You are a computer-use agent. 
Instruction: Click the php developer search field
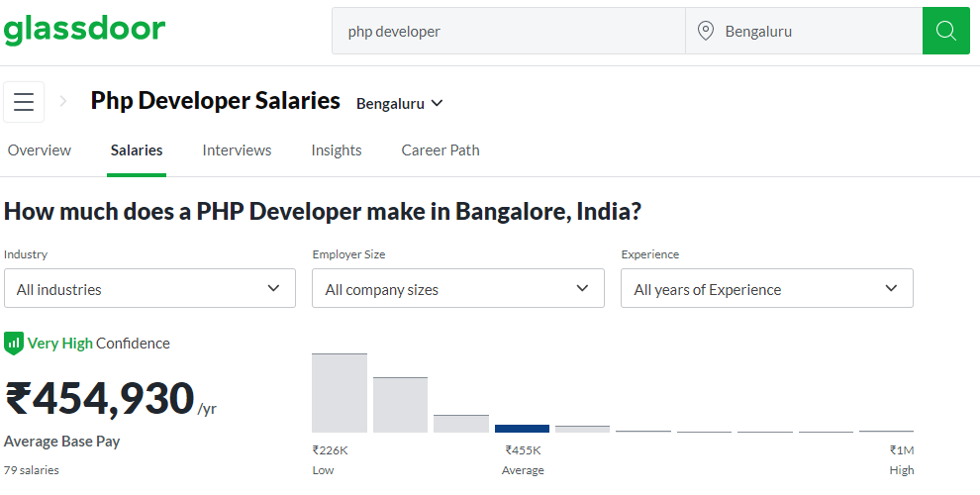click(x=509, y=31)
